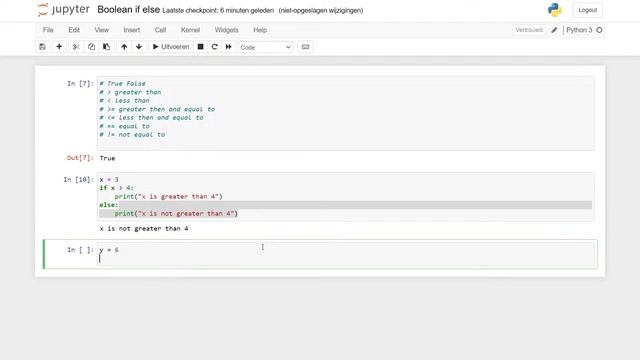Click the comment line '# > greater than'
Image resolution: width=640 pixels, height=360 pixels.
[x=130, y=92]
